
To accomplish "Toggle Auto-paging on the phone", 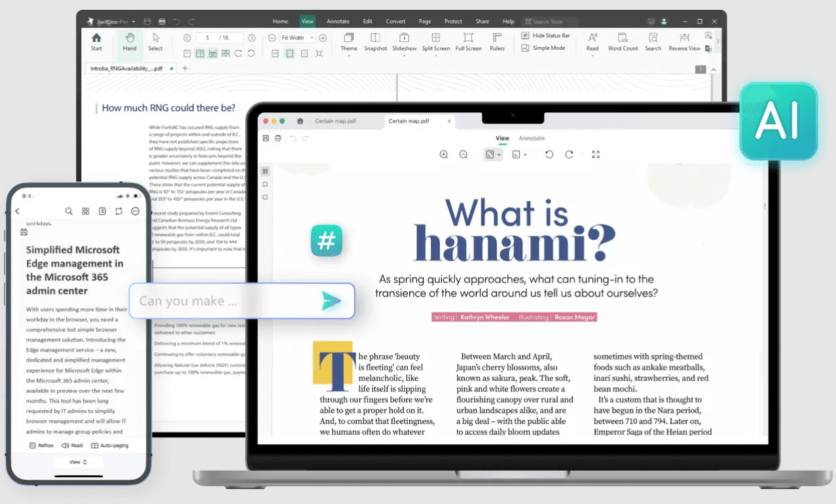I will (109, 446).
